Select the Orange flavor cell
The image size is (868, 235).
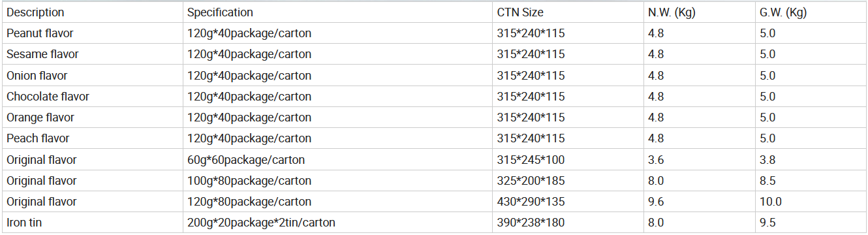pos(92,117)
